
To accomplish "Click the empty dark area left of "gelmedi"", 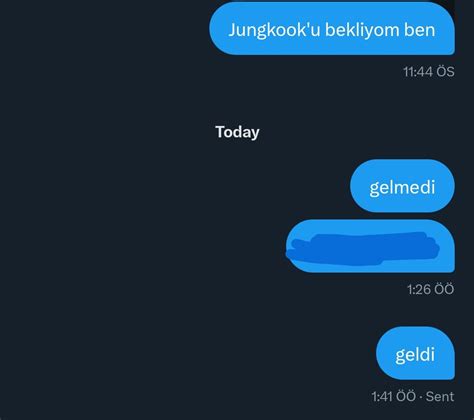I will [x=173, y=186].
